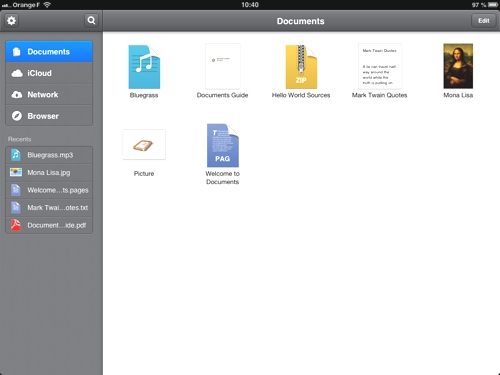Open recent Mark Twai...otes.txt
The height and width of the screenshot is (375, 500).
pos(49,208)
